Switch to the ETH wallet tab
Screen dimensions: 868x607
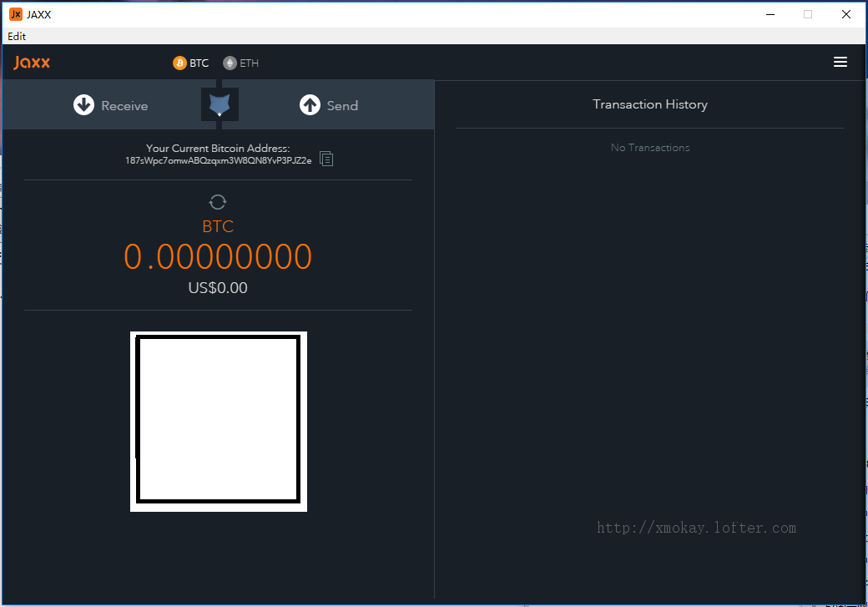click(241, 63)
